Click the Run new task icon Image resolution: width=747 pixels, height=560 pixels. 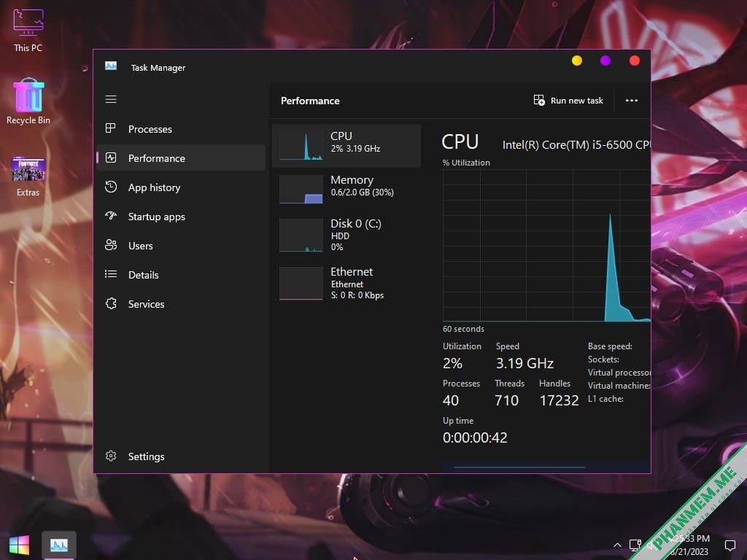[539, 100]
